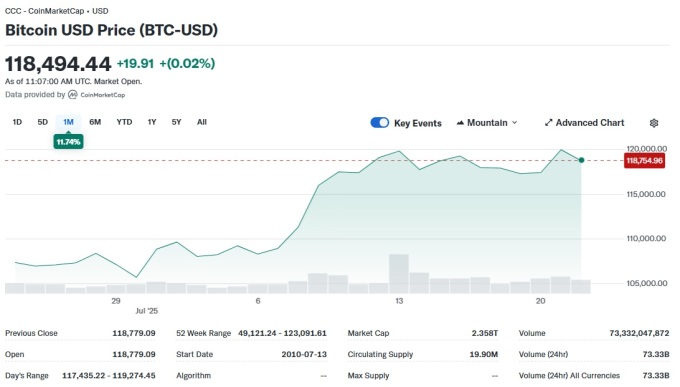Switch to the 6M range

[x=95, y=122]
